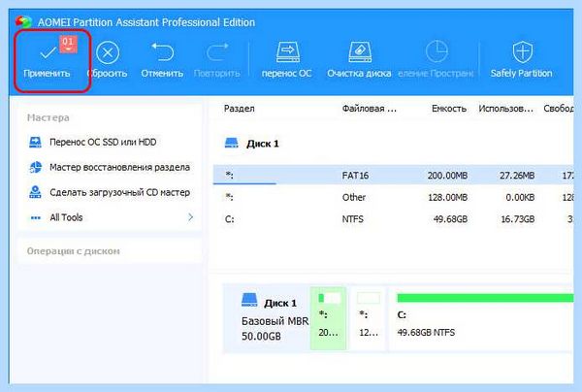Select the C: NTFS partition row
Screen dimensions: 582x392
[394, 219]
